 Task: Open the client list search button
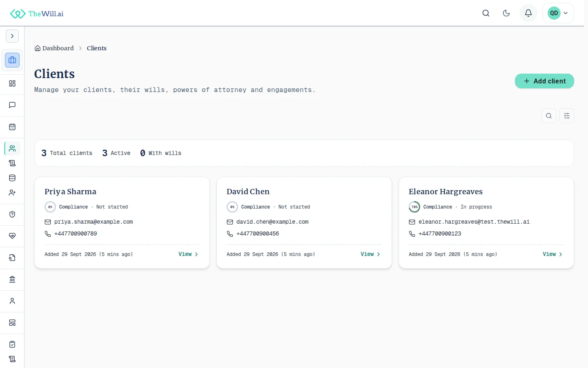(x=549, y=116)
